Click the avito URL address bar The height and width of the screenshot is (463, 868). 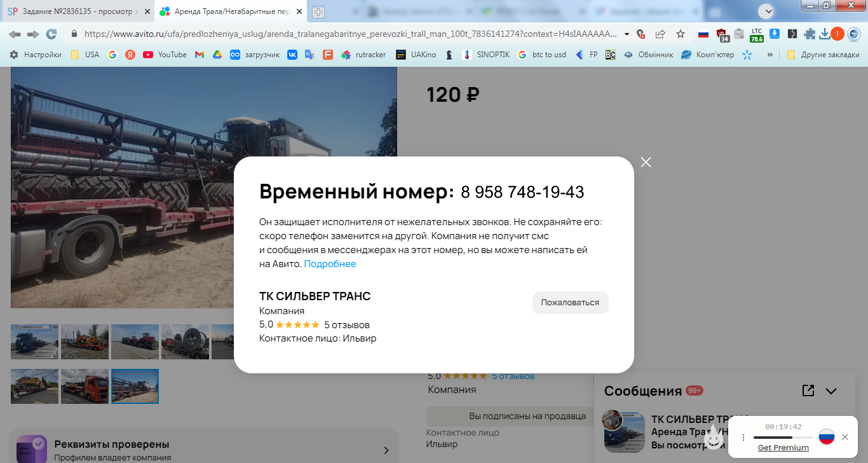click(x=349, y=34)
